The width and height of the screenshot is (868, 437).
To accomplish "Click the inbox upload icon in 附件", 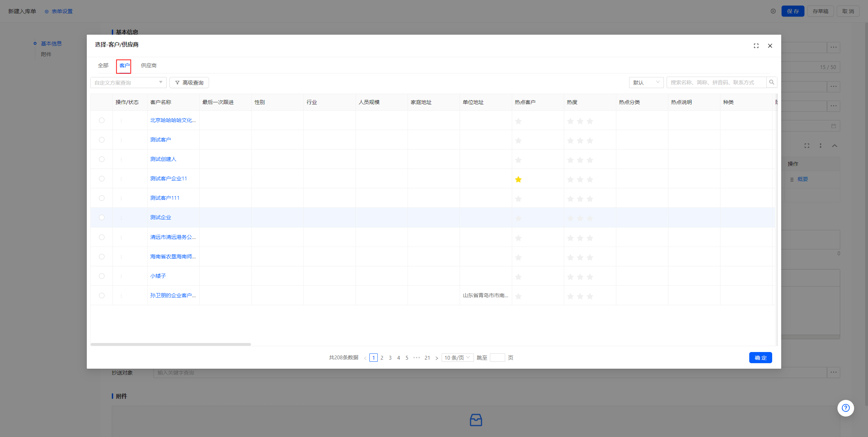I will tap(476, 420).
